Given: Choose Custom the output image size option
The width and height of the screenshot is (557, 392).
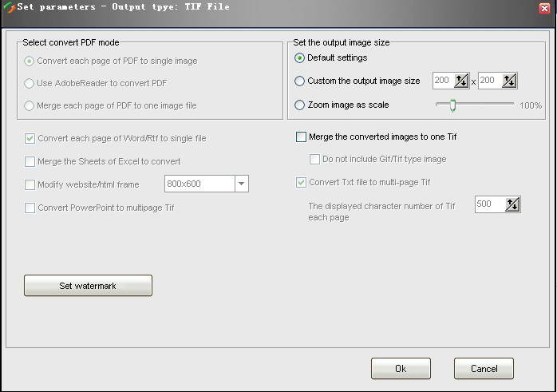Looking at the screenshot, I should click(300, 81).
